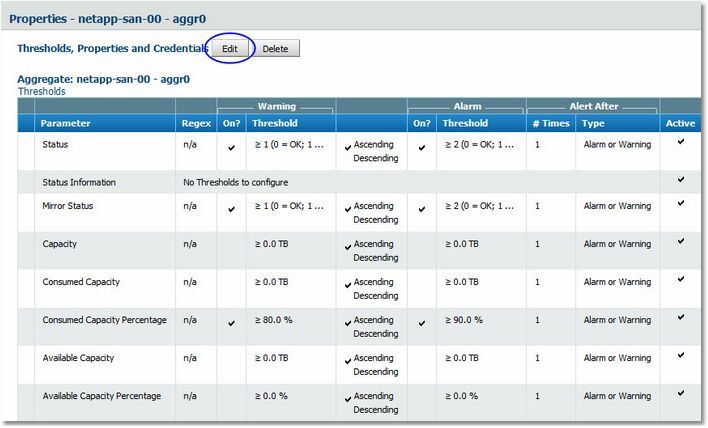Click the 'Aggregate: netapp-san-00 - aggr0' heading

pos(103,79)
